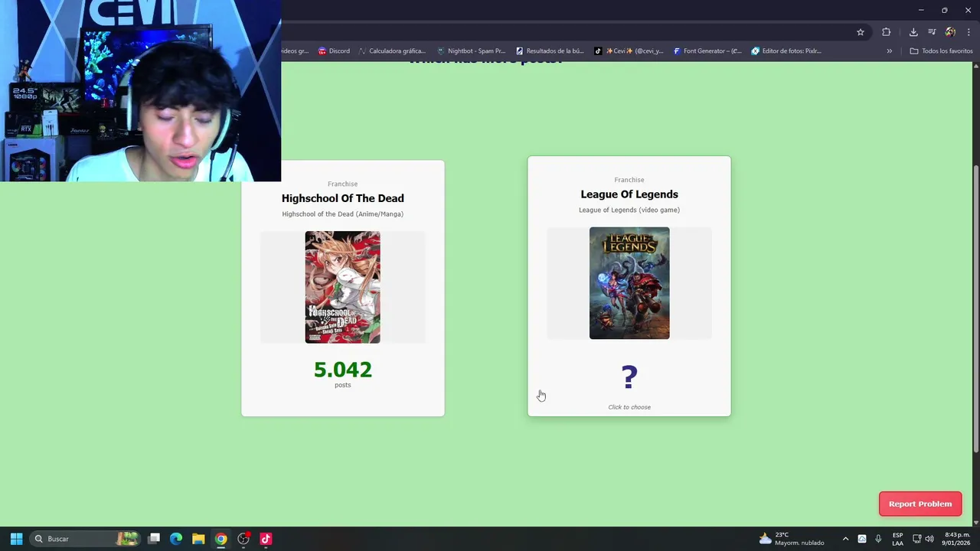Viewport: 980px width, 551px height.
Task: Open the Nightbot - Spam Pr... bookmark
Action: [x=471, y=51]
